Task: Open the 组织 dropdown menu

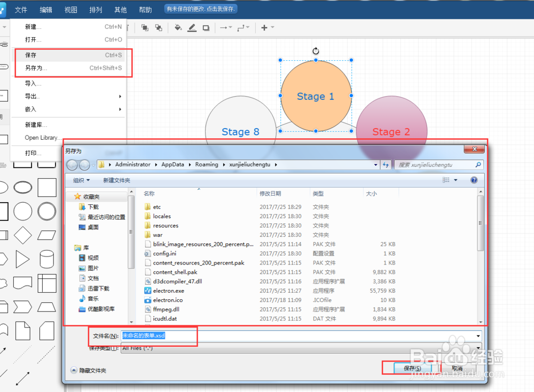Action: click(81, 180)
